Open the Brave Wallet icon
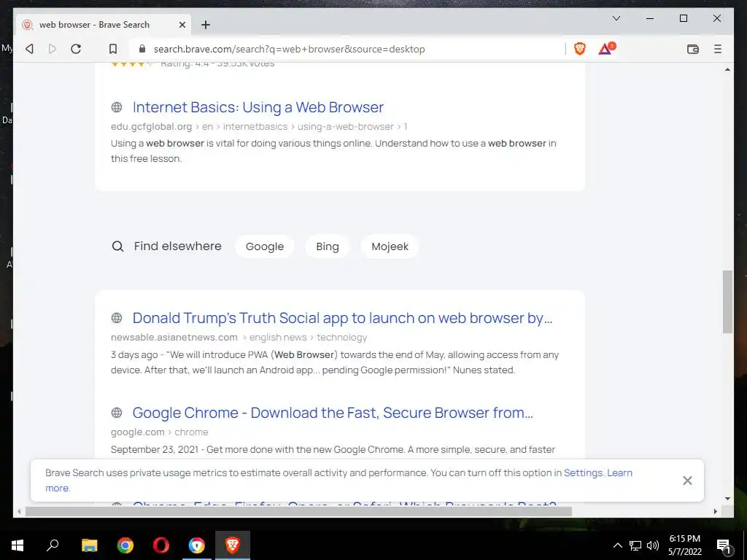 (x=693, y=49)
